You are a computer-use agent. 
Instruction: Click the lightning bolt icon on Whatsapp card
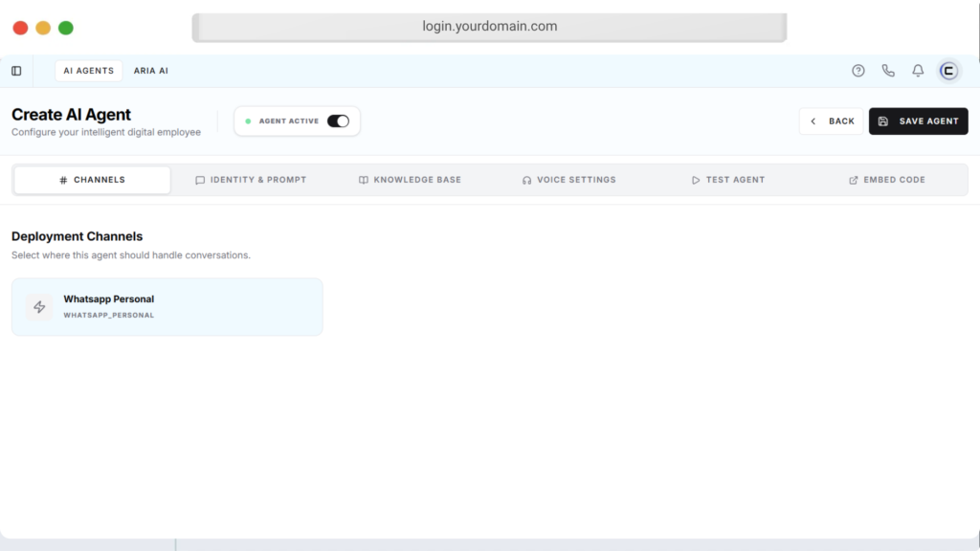(39, 307)
